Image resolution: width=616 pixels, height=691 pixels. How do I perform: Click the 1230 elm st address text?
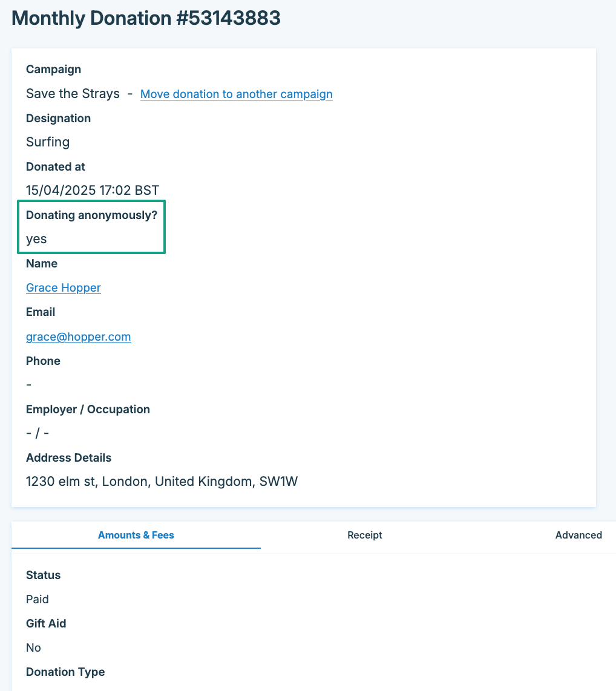point(162,482)
